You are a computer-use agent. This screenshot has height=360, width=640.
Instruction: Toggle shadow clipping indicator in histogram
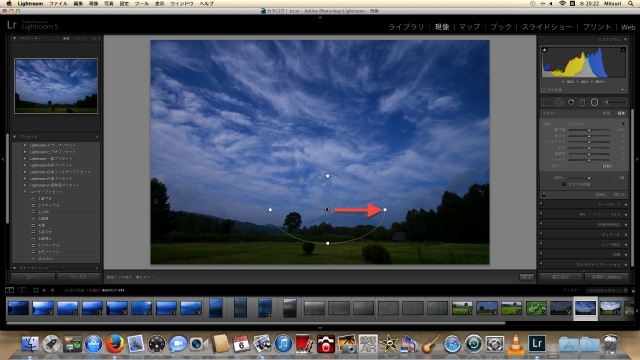point(544,50)
